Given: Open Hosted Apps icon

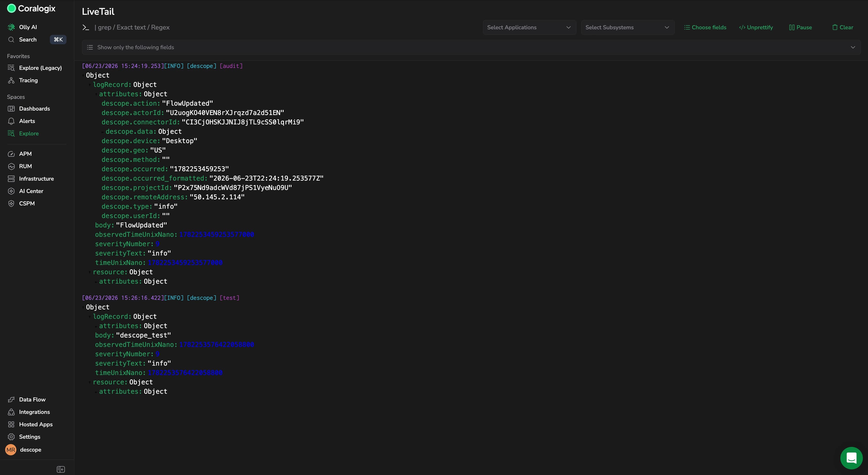Looking at the screenshot, I should coord(11,424).
